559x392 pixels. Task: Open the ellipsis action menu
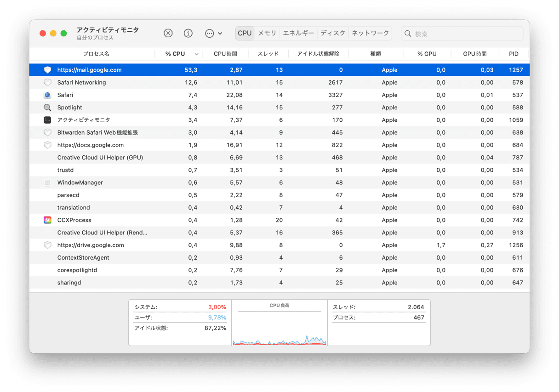(x=213, y=33)
